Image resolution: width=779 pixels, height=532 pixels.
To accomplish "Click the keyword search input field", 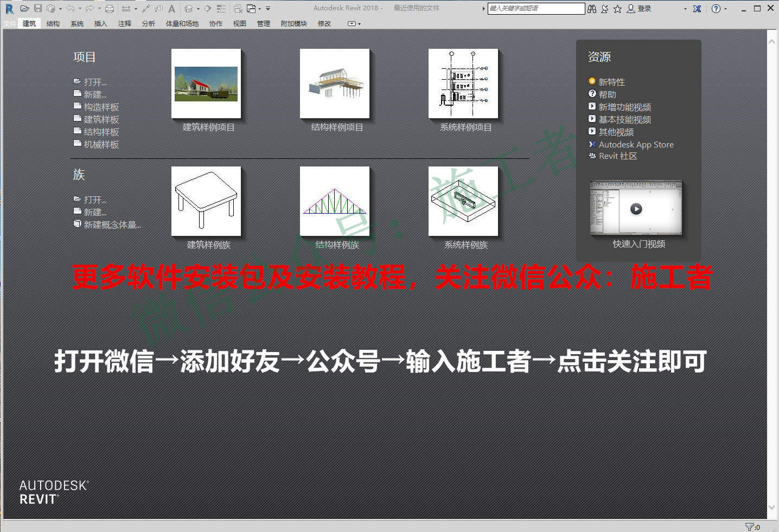I will pos(536,9).
